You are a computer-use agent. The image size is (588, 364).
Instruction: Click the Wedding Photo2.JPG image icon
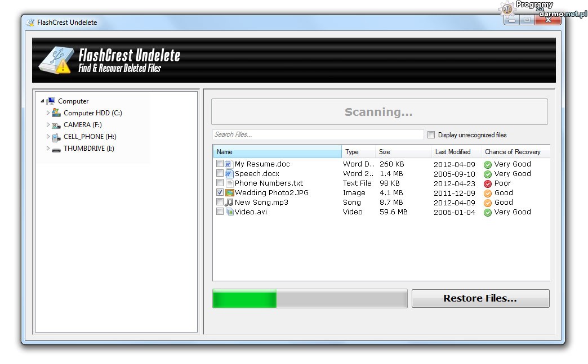pos(229,193)
